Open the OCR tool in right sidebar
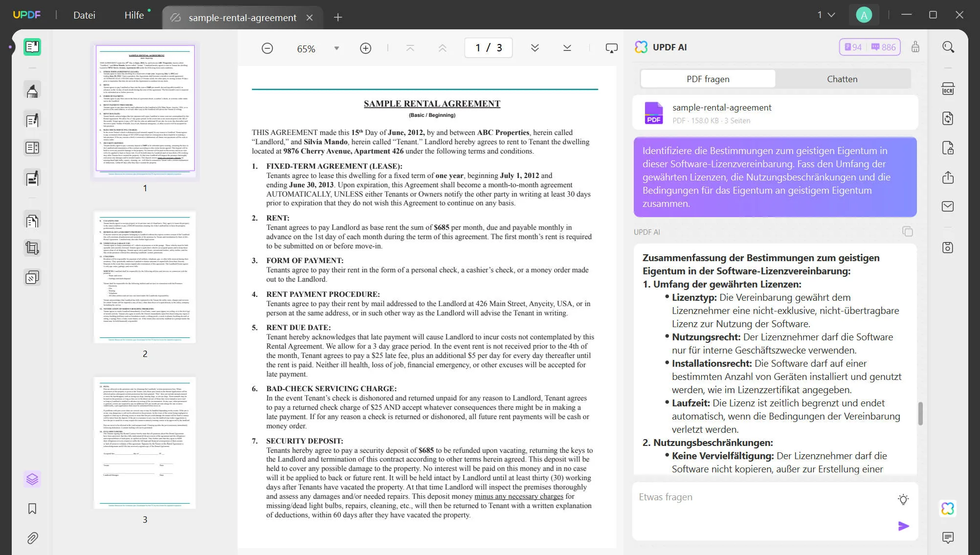Viewport: 980px width, 555px height. pos(948,89)
